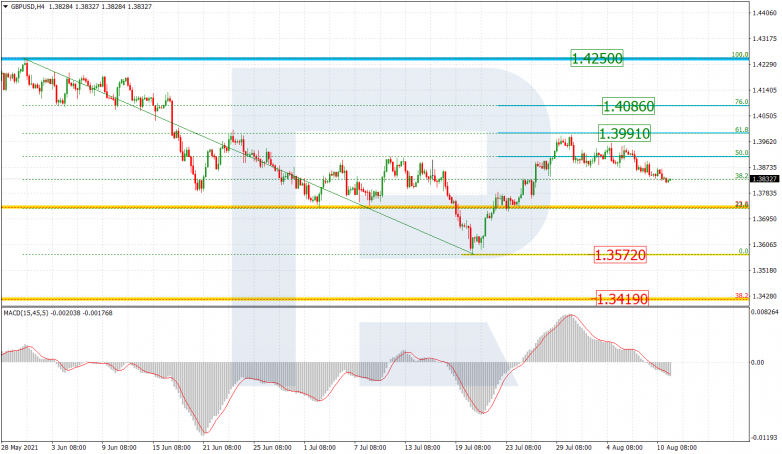782x454 pixels.
Task: Click the current price tag 1.38327
Action: [764, 179]
